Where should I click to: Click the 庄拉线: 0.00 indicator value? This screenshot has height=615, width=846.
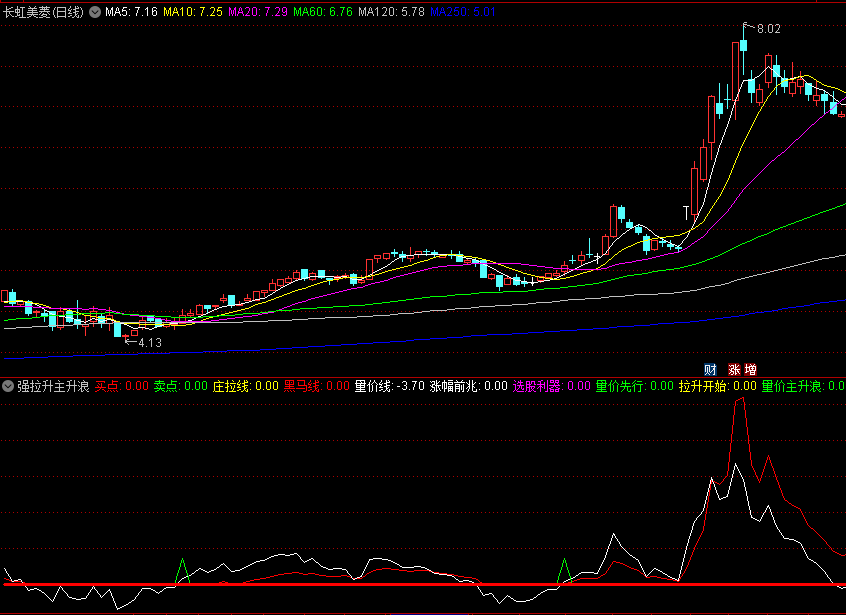(245, 386)
